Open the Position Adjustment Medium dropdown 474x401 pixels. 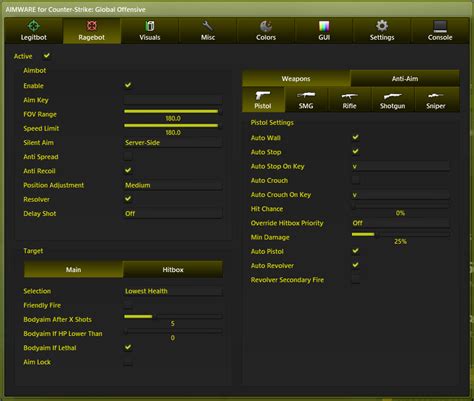(173, 185)
